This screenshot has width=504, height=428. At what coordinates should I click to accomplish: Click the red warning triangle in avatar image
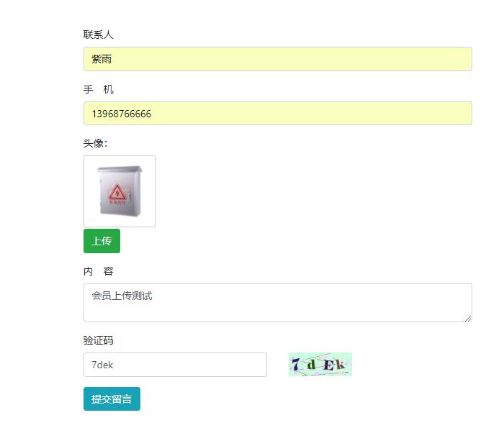pyautogui.click(x=117, y=192)
